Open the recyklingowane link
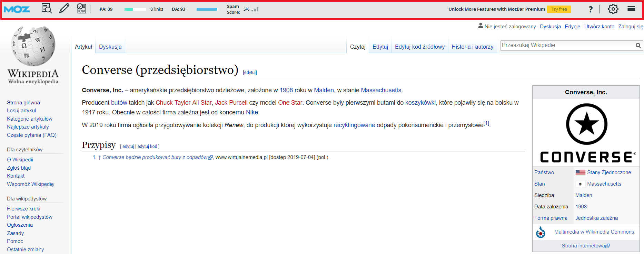Viewport: 644px width, 254px height. coord(354,125)
